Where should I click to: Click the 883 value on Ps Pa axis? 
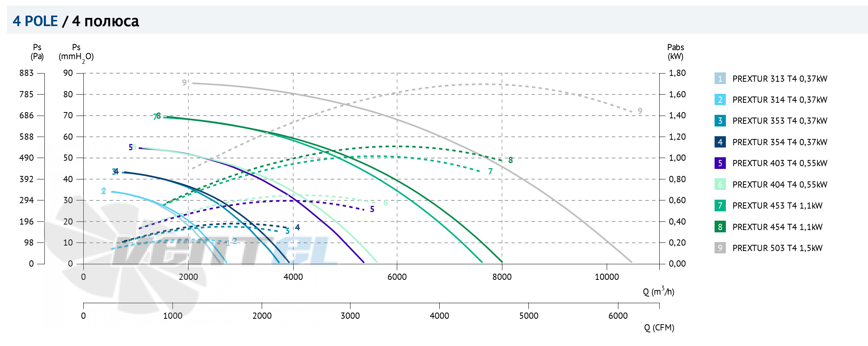point(26,73)
